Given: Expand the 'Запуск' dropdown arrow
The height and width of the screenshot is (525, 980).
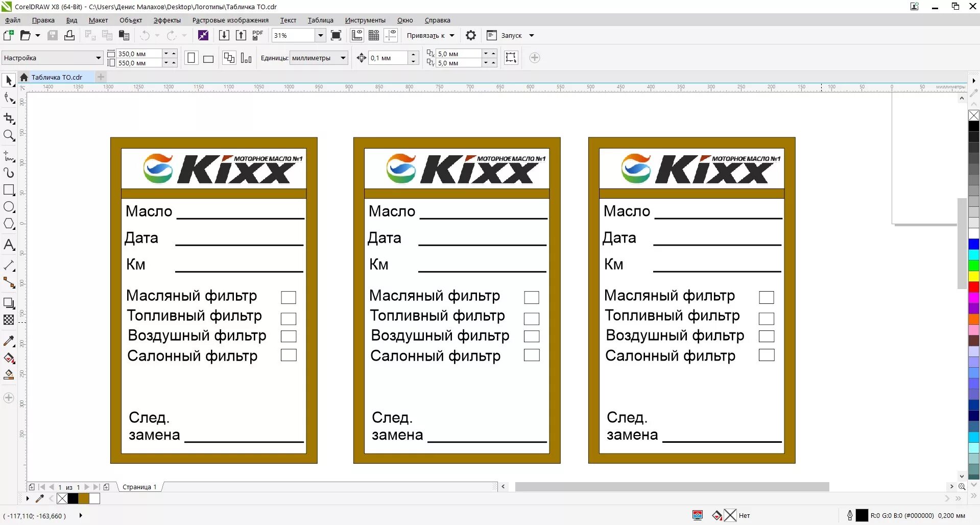Looking at the screenshot, I should 532,36.
